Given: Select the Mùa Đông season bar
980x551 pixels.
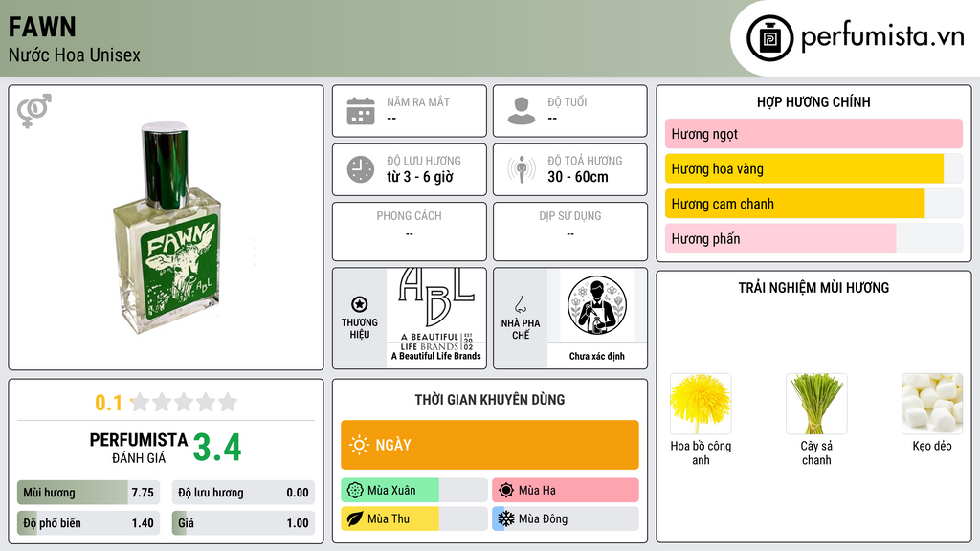Looking at the screenshot, I should [x=566, y=518].
